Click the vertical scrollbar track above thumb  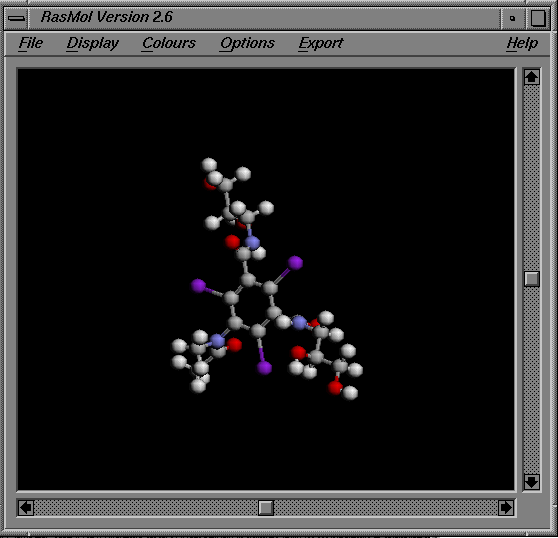[x=532, y=178]
